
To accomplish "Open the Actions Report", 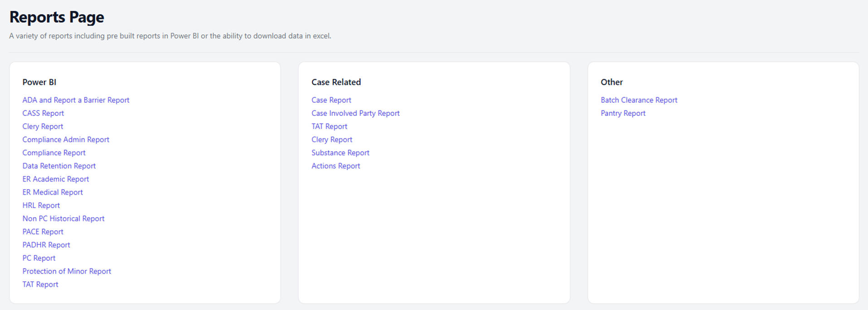I will click(x=336, y=166).
